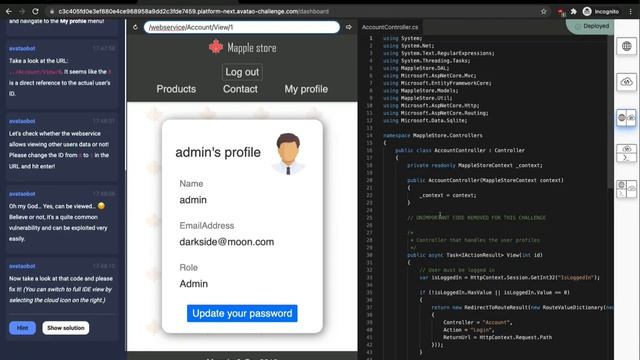Screen dimensions: 640x360
Task: Open the Contact page
Action: [240, 89]
